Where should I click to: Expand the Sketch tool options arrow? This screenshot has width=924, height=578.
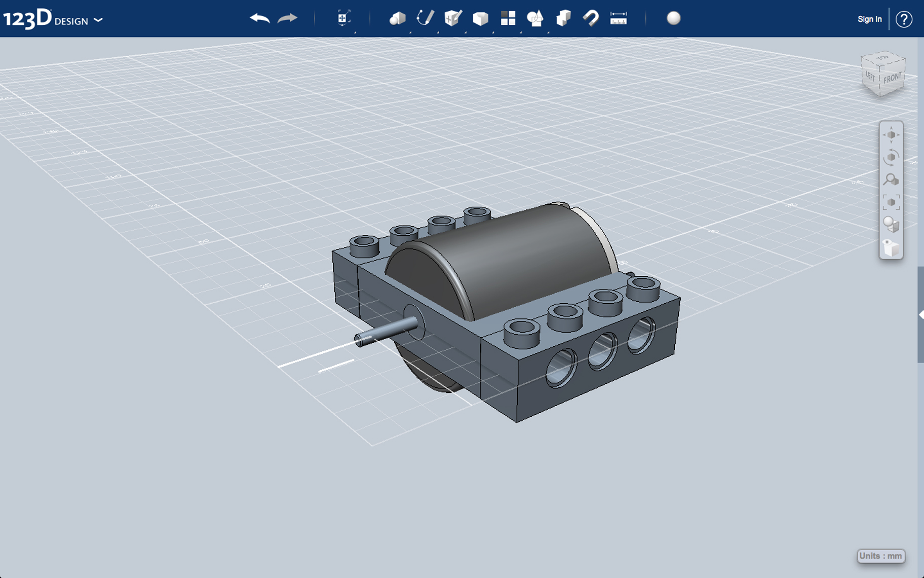point(438,32)
